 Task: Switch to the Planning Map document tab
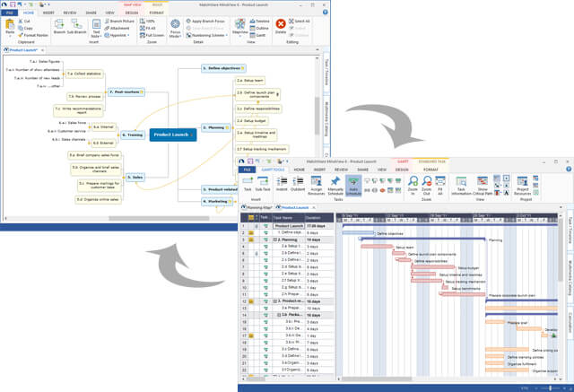[x=257, y=207]
